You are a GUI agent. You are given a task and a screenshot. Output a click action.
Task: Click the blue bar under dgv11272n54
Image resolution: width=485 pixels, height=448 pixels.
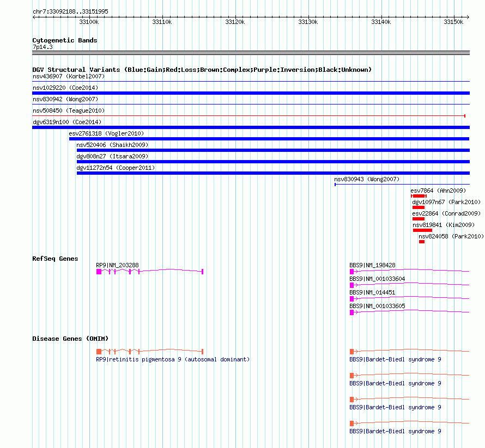(x=273, y=173)
